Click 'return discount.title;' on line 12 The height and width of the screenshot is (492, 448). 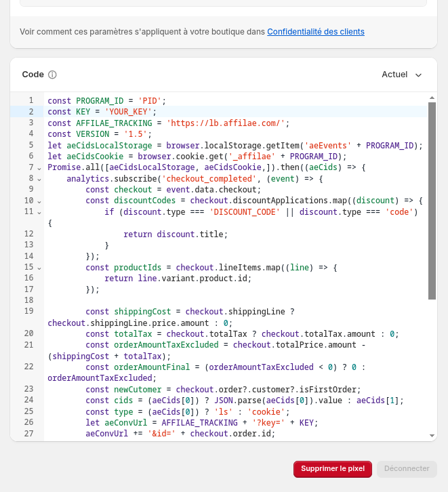coord(176,234)
